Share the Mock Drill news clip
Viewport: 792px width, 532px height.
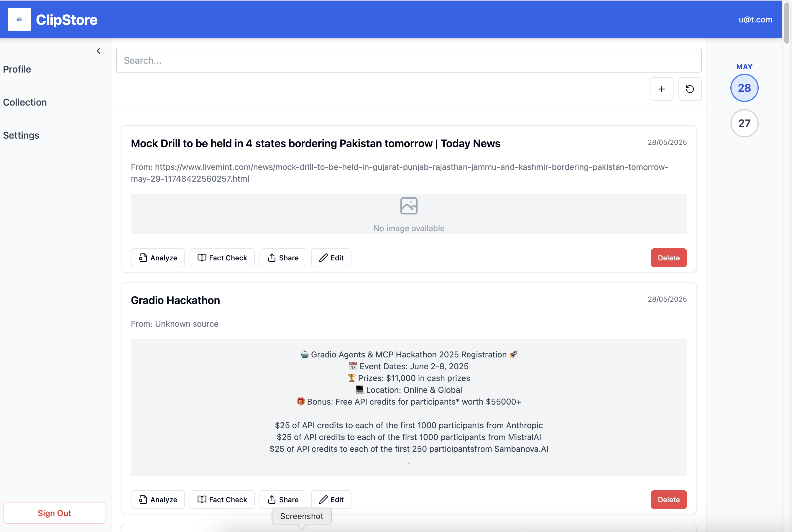coord(282,258)
